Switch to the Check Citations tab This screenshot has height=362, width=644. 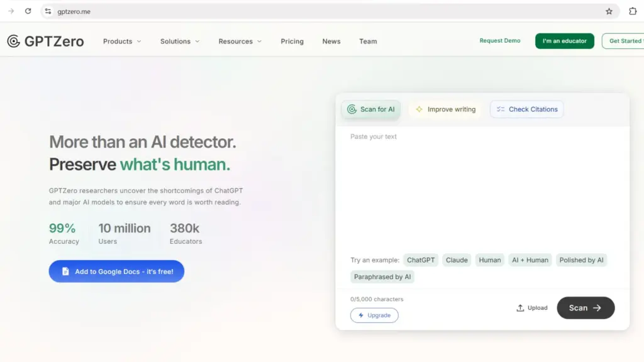(x=527, y=109)
